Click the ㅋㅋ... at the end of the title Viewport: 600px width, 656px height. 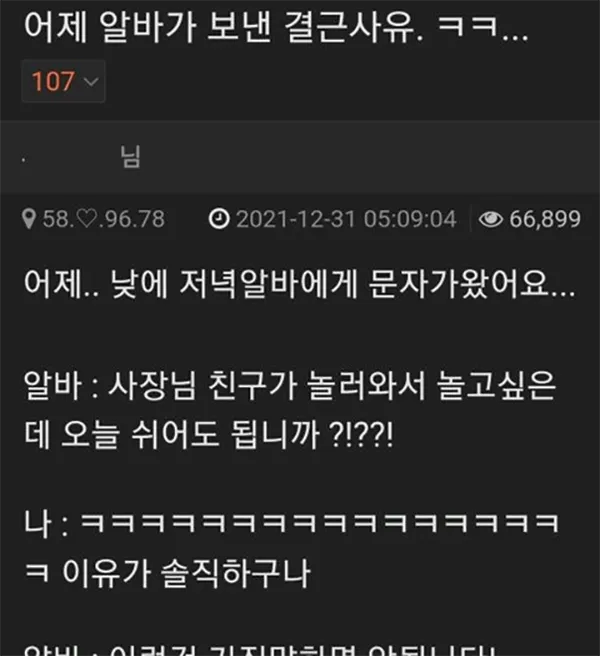click(483, 28)
